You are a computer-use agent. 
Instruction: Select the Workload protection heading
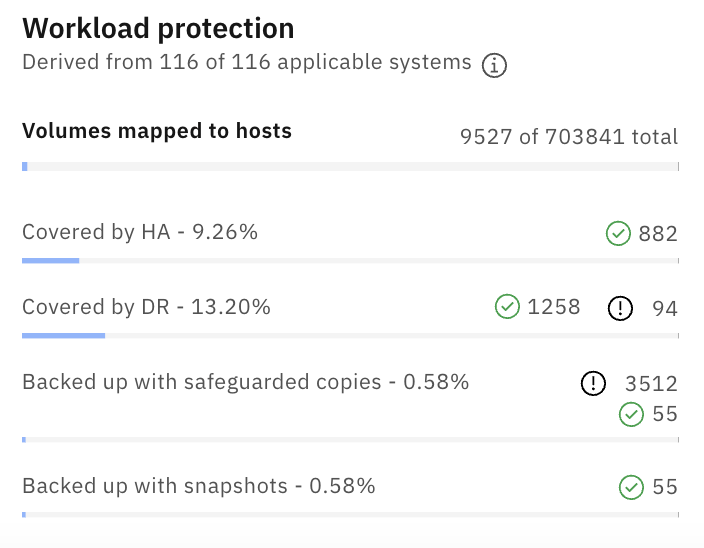point(158,29)
